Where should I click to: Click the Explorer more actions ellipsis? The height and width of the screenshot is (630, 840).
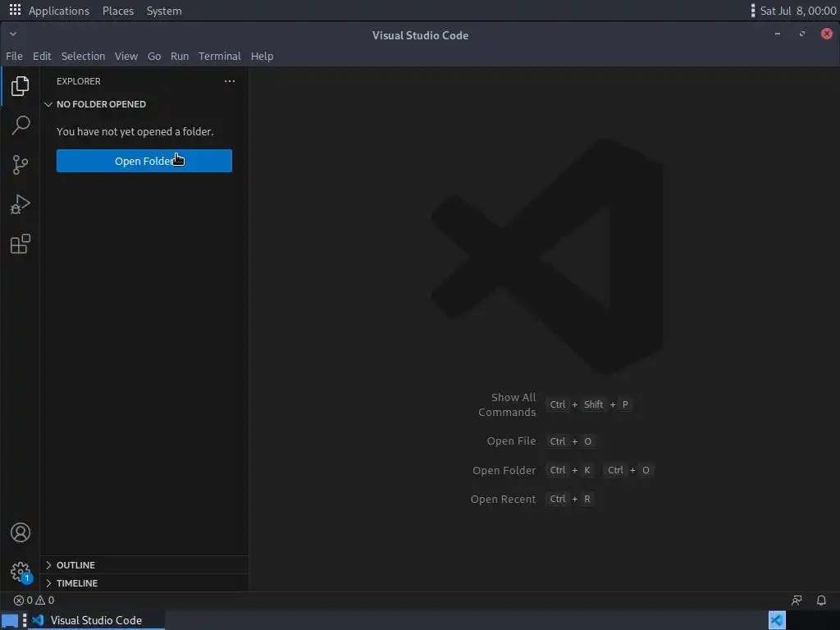click(230, 81)
